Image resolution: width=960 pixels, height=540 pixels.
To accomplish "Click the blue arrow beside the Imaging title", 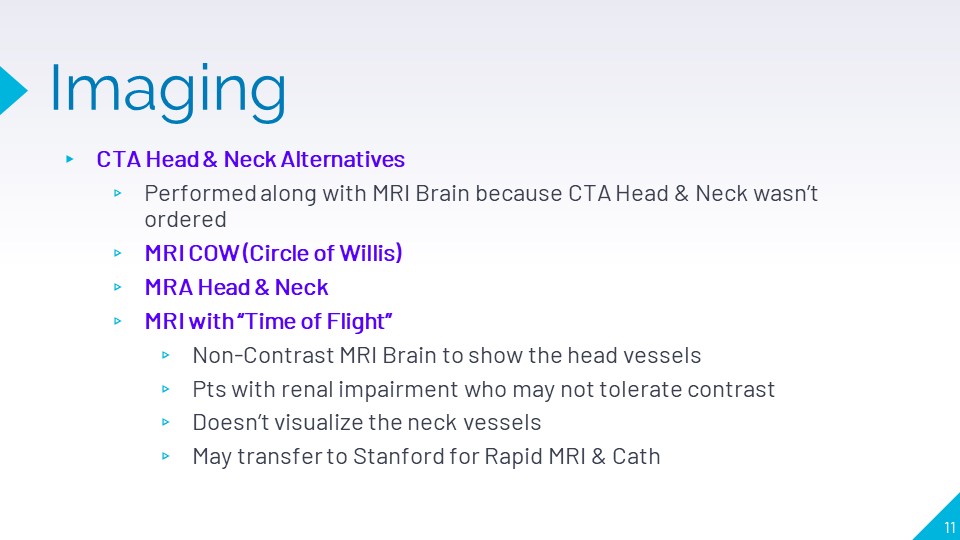I will 12,88.
